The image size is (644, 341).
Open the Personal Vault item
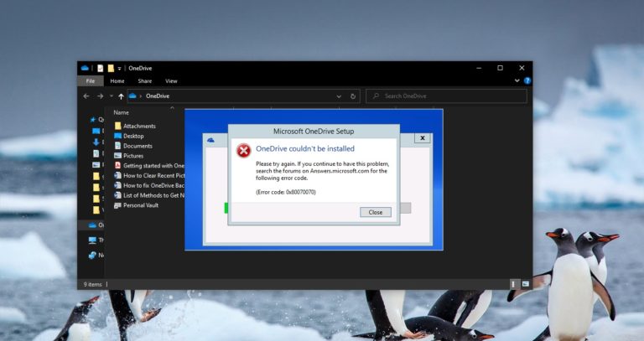pyautogui.click(x=141, y=205)
